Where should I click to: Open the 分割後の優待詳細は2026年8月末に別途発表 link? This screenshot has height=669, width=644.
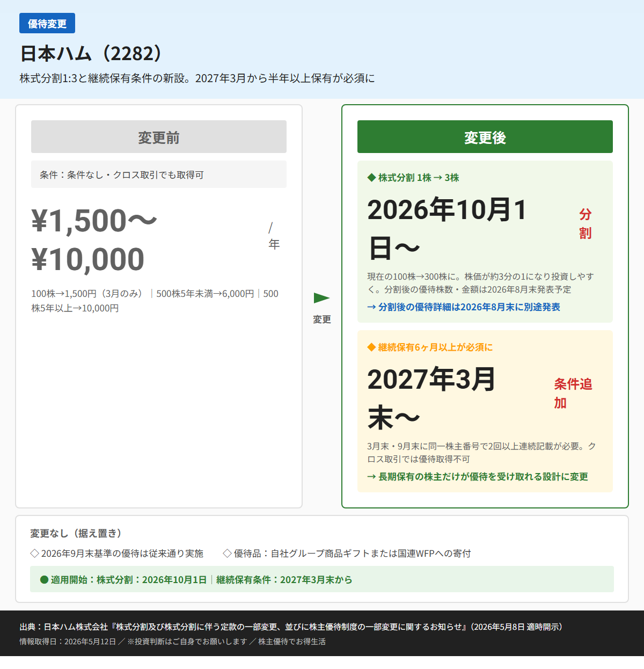click(464, 307)
